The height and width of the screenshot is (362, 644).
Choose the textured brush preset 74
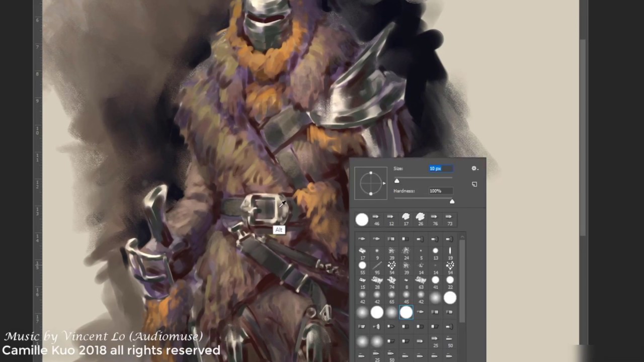point(391,282)
